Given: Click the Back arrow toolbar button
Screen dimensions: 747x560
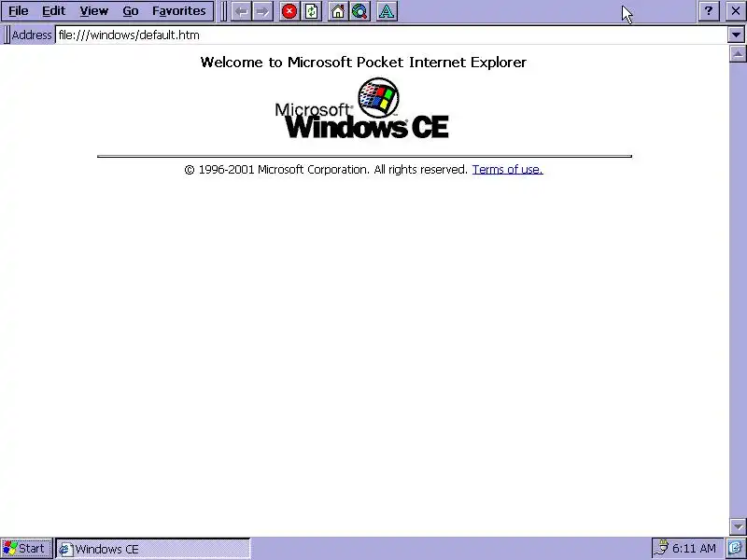Looking at the screenshot, I should click(x=242, y=11).
